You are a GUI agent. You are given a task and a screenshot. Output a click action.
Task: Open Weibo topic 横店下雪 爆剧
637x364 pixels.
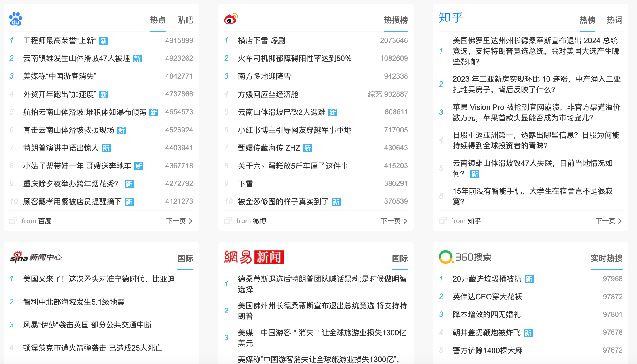(x=261, y=41)
